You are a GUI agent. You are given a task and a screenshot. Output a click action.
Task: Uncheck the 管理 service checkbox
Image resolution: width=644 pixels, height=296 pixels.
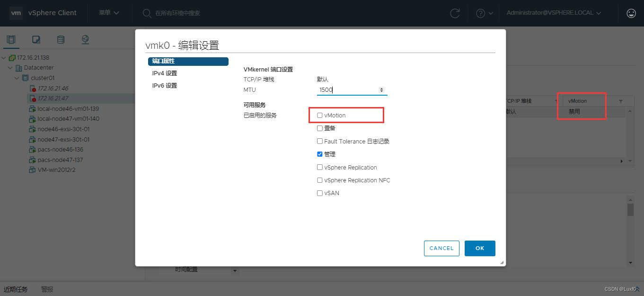pyautogui.click(x=320, y=154)
